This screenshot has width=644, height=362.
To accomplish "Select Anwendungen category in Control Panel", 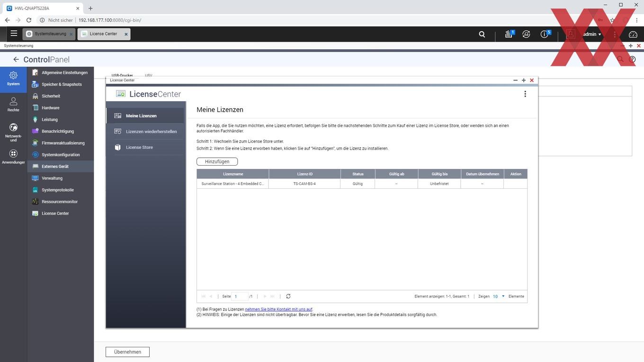I will tap(13, 157).
